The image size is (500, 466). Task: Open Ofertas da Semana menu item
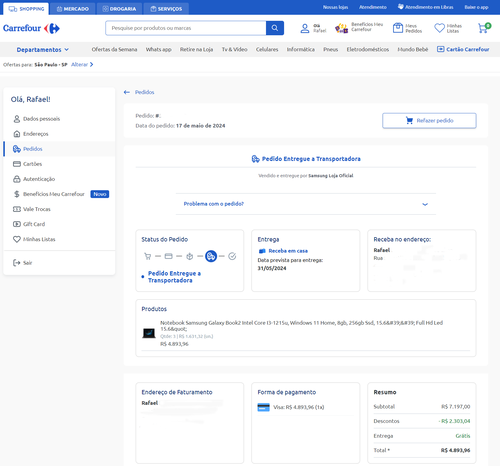pos(114,49)
